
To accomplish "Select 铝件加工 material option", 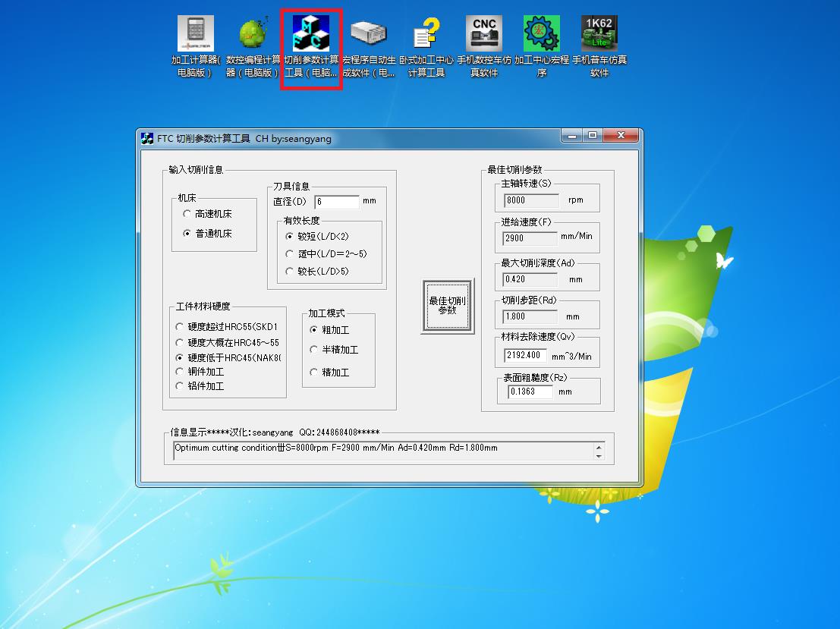I will coord(200,386).
